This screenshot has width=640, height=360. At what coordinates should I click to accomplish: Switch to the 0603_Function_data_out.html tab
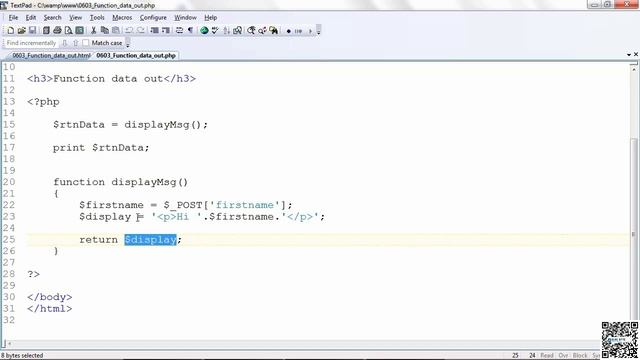(51, 55)
